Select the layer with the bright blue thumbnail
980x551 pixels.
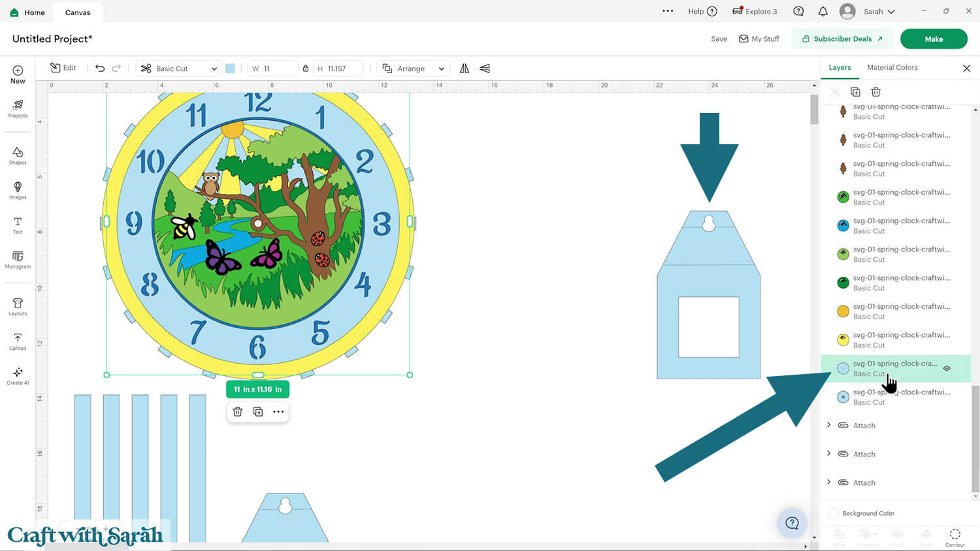pos(896,226)
